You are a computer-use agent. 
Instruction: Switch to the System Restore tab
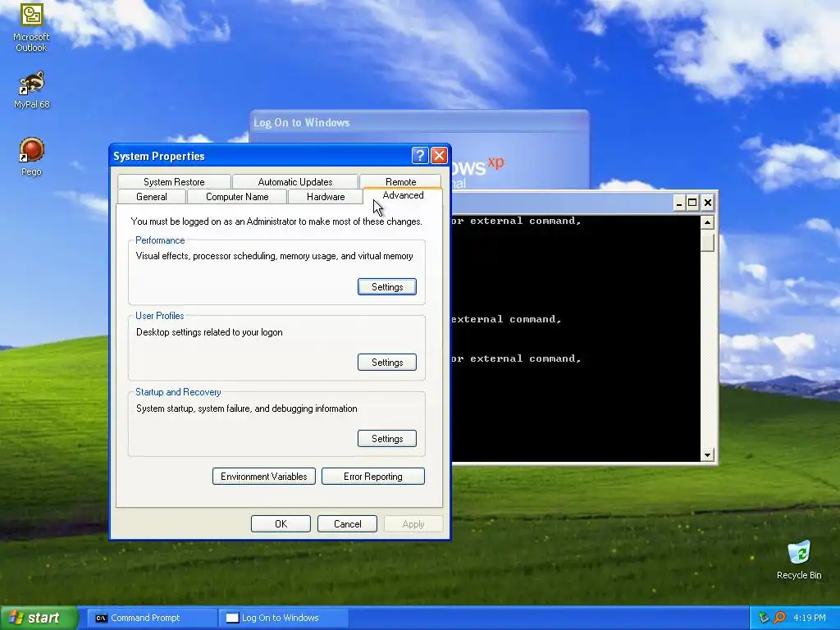tap(174, 181)
